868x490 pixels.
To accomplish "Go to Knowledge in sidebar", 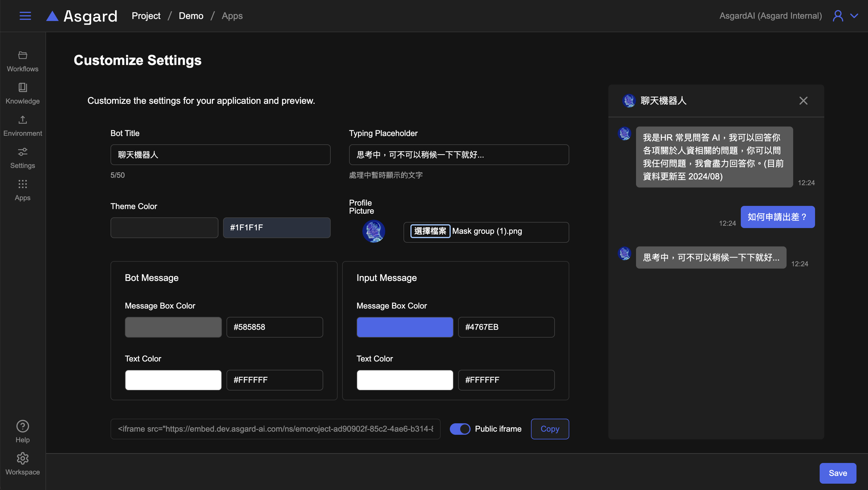I will coord(22,93).
